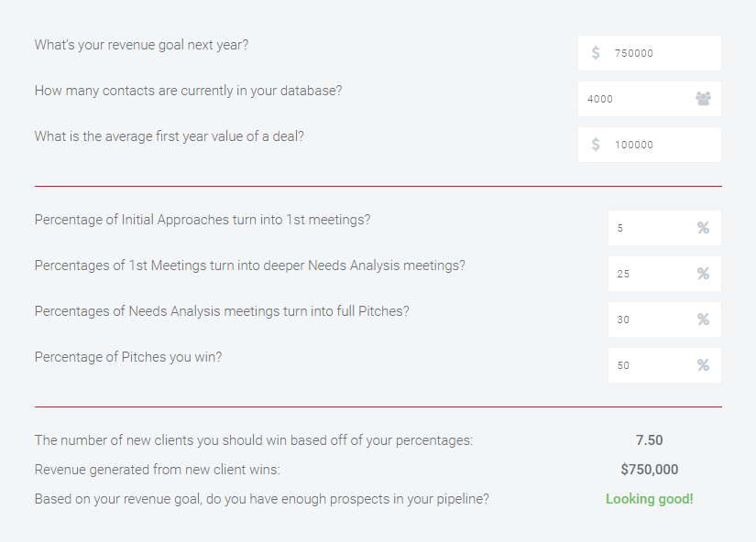The height and width of the screenshot is (542, 756).
Task: Click the contacts group icon
Action: point(703,99)
